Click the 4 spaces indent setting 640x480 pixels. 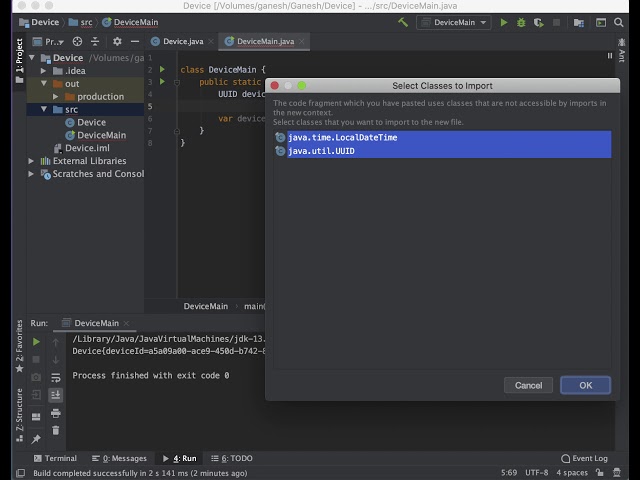coord(572,473)
